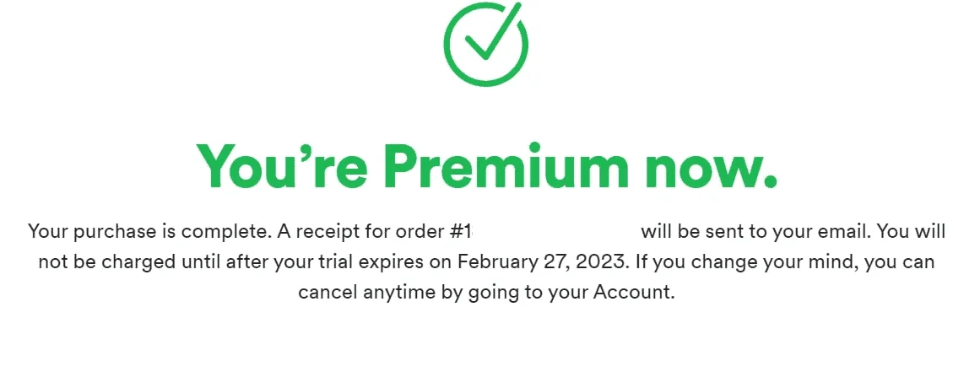Viewport: 980px width, 377px height.
Task: Click the blank redacted order number area
Action: tap(555, 232)
